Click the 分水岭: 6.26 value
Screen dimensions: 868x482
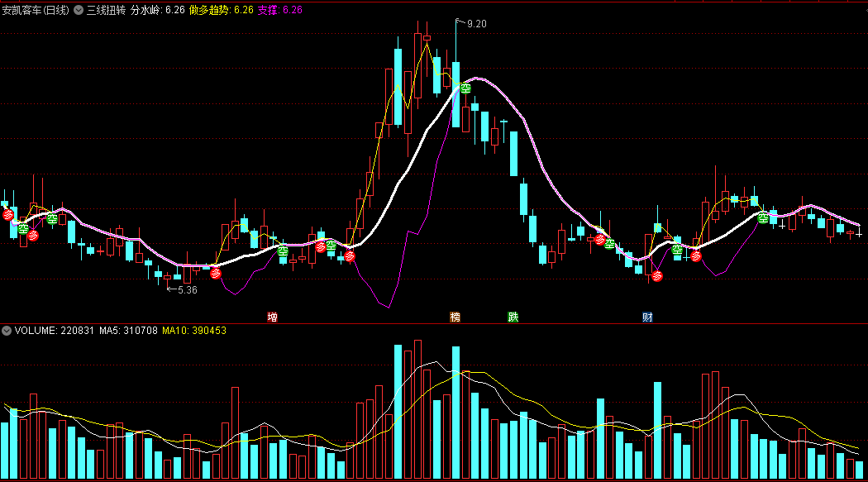[x=158, y=10]
